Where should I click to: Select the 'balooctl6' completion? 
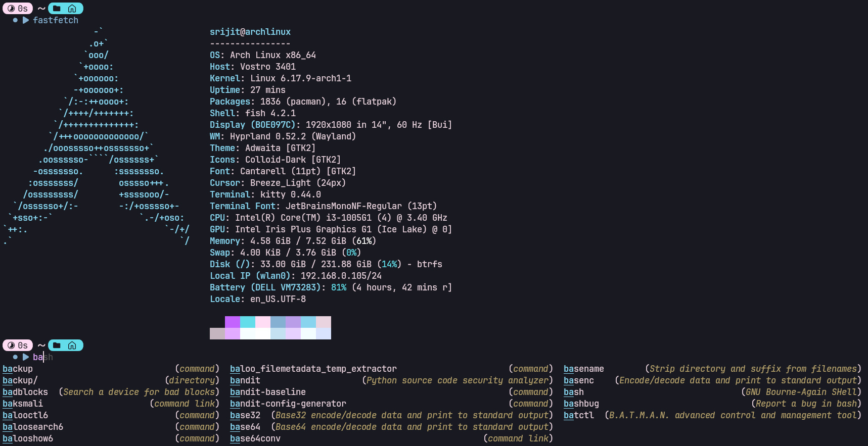point(111,415)
